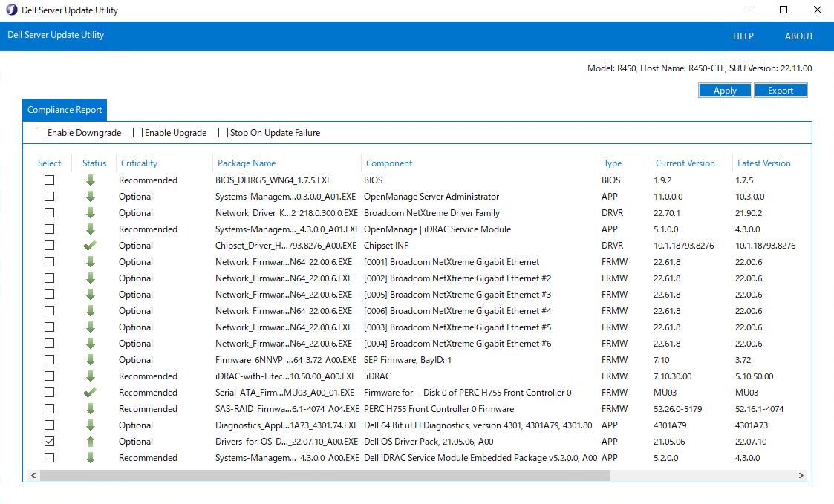Uncheck the Drivers-for-OS selection box
Image resolution: width=834 pixels, height=504 pixels.
pyautogui.click(x=49, y=441)
